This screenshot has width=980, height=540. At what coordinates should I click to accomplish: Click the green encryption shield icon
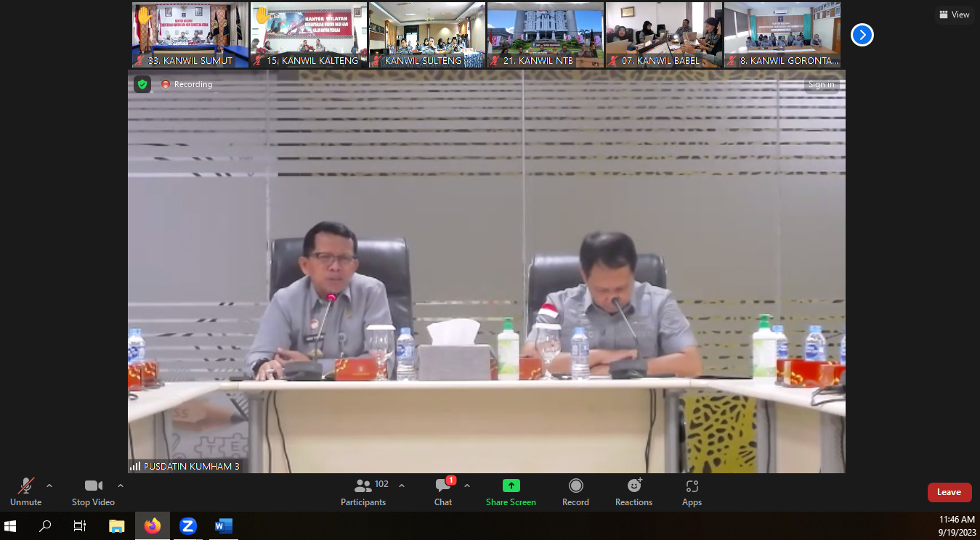point(142,84)
